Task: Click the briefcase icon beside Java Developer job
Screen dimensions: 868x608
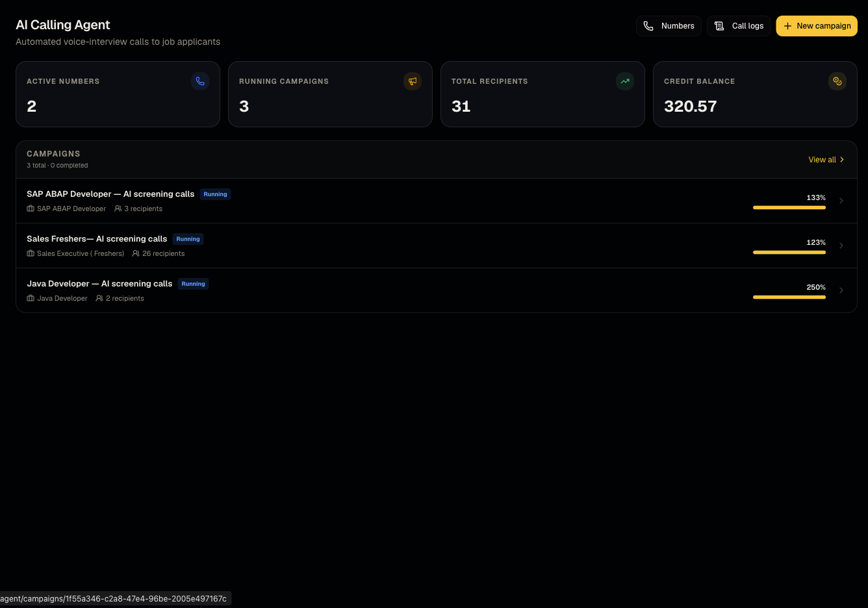Action: click(31, 298)
